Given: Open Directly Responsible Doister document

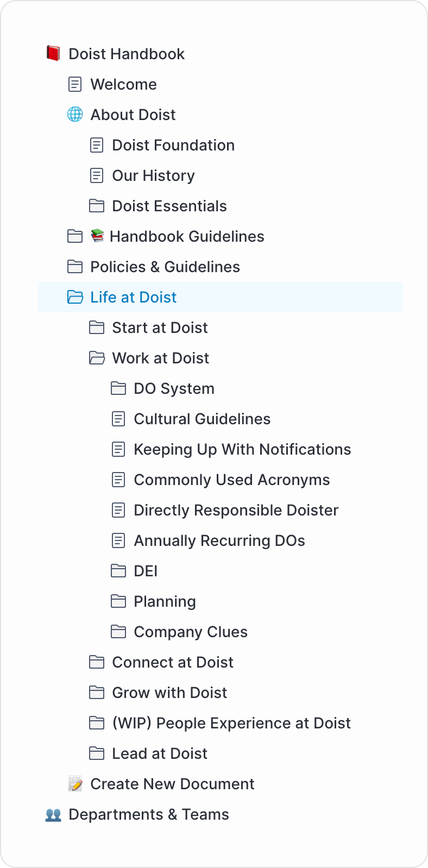Looking at the screenshot, I should [236, 510].
